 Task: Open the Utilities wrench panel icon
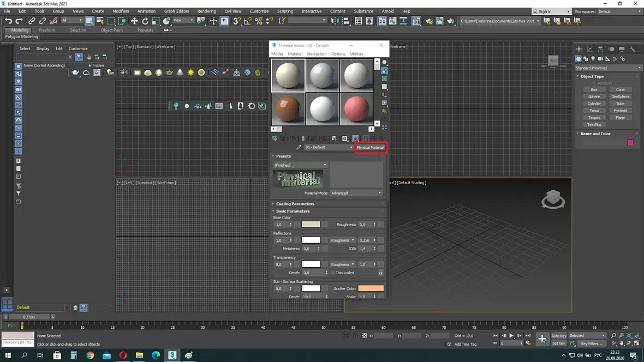[633, 49]
